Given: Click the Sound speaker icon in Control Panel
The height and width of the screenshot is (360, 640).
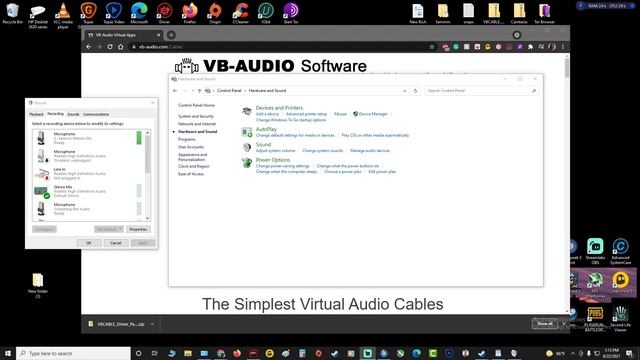Looking at the screenshot, I should tap(247, 147).
